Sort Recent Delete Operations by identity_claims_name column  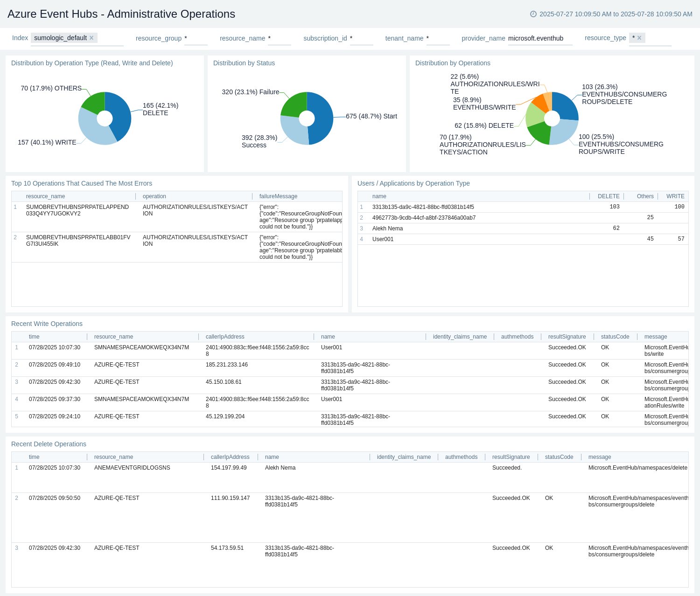(404, 457)
